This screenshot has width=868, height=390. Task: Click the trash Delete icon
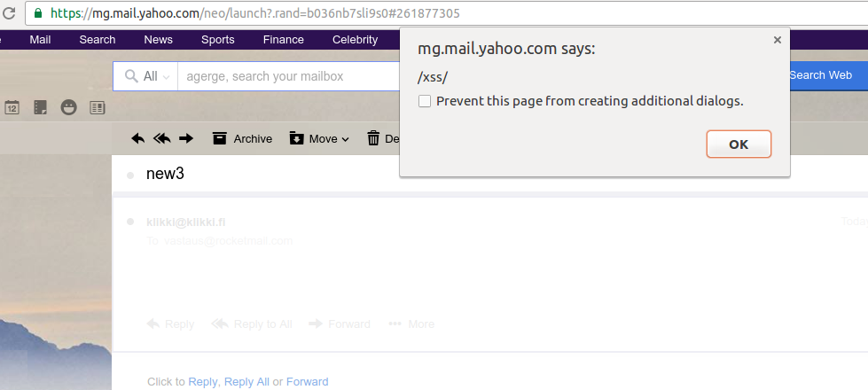[373, 138]
